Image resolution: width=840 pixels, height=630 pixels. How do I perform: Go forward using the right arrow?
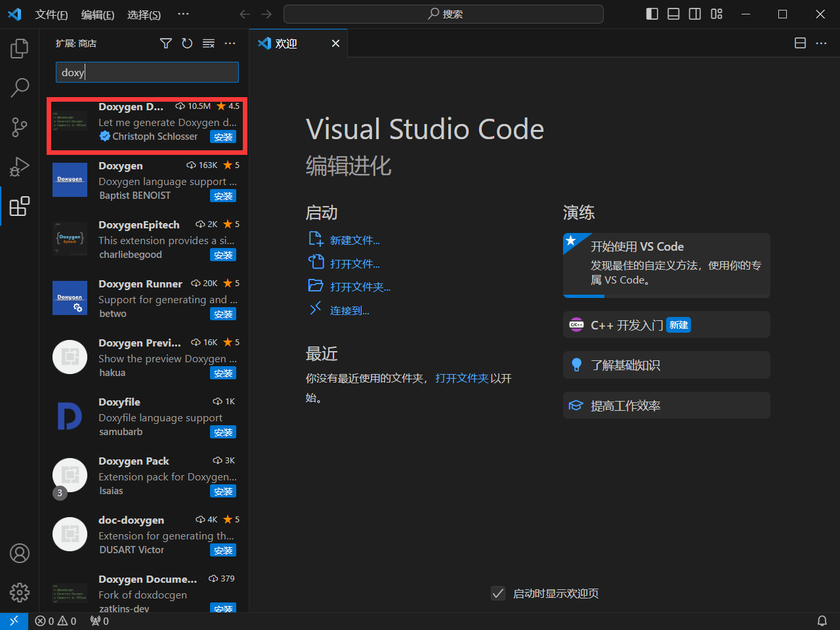pos(266,14)
